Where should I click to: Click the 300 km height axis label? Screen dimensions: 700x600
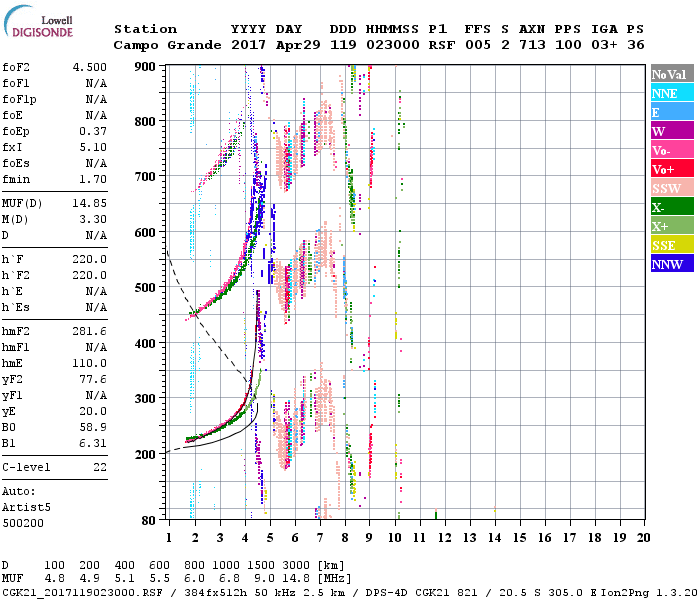[145, 399]
